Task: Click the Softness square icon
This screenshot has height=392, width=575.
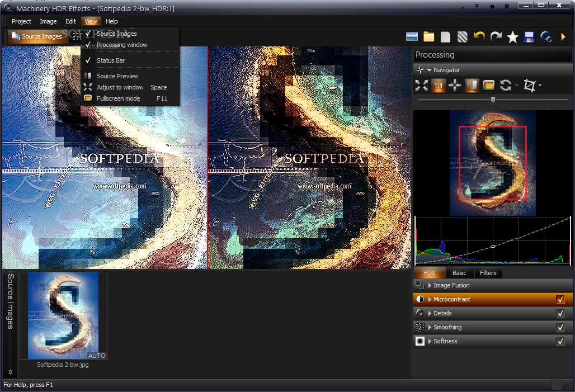Action: pyautogui.click(x=420, y=341)
